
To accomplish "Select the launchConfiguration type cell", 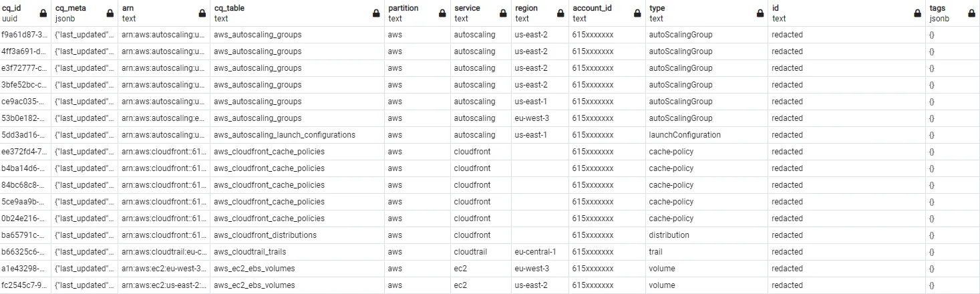I will click(685, 135).
